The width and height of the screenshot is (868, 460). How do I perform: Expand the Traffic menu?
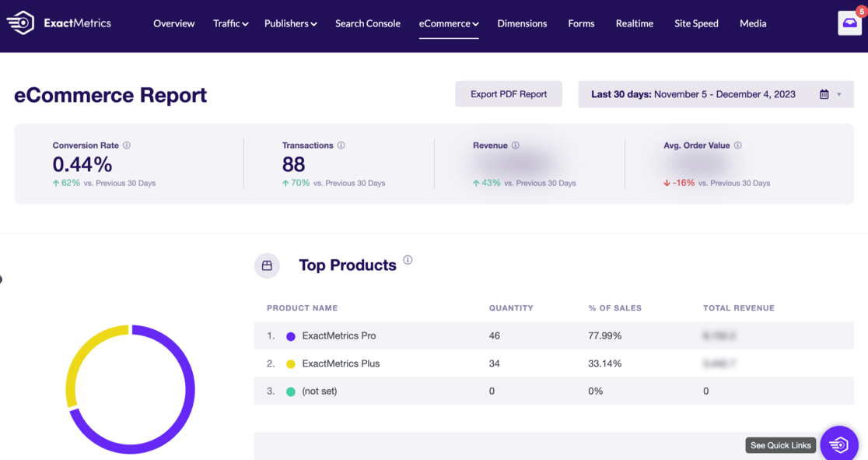[230, 23]
